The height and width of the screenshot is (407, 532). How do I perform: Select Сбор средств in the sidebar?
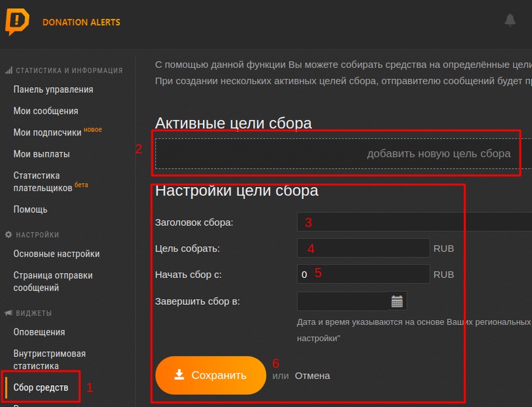[x=41, y=387]
